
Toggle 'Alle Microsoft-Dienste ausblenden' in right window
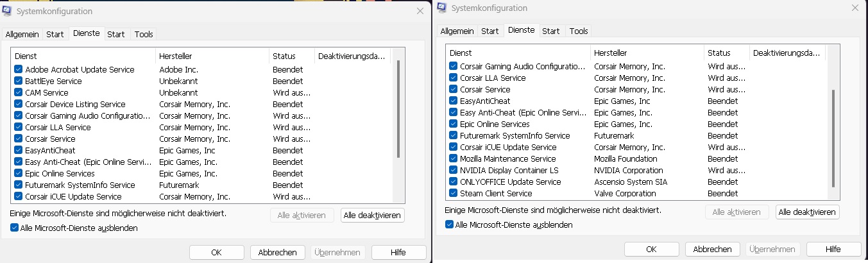pos(449,225)
